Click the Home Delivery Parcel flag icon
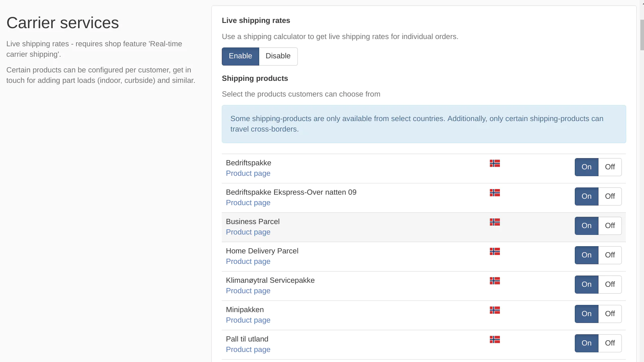Image resolution: width=644 pixels, height=362 pixels. pyautogui.click(x=495, y=251)
